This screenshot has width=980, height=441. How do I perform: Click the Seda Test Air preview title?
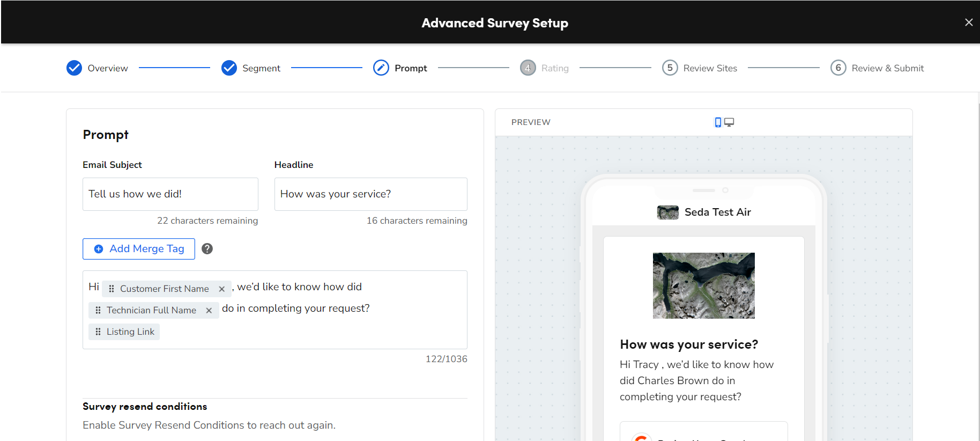(717, 212)
